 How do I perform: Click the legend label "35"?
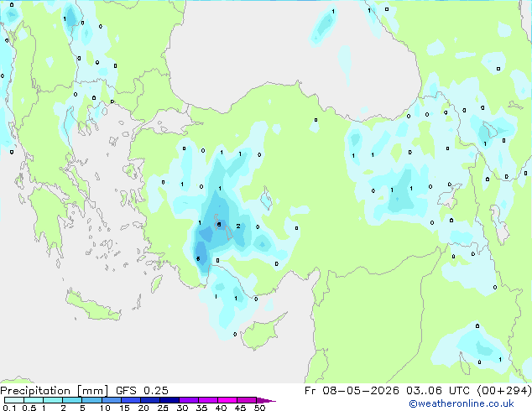tap(201, 408)
